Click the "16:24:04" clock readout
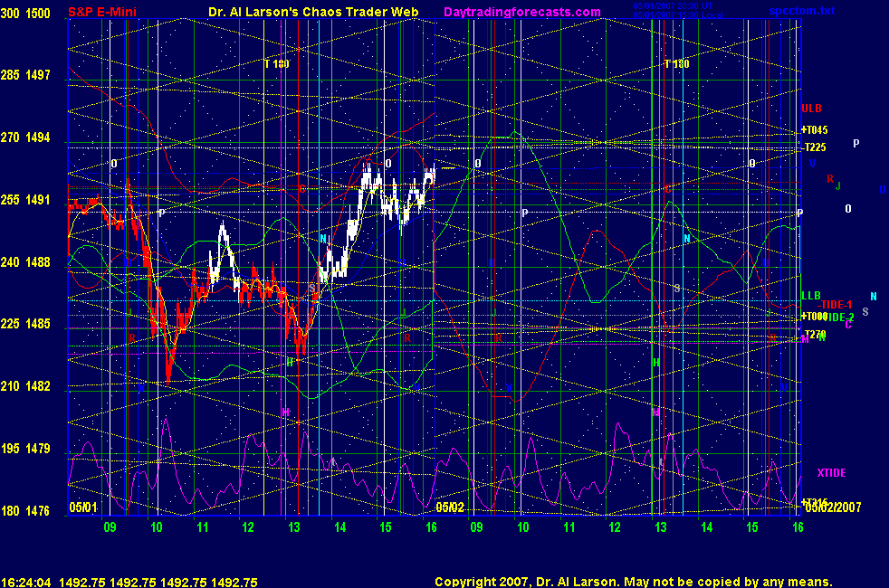The height and width of the screenshot is (588, 889). [26, 582]
